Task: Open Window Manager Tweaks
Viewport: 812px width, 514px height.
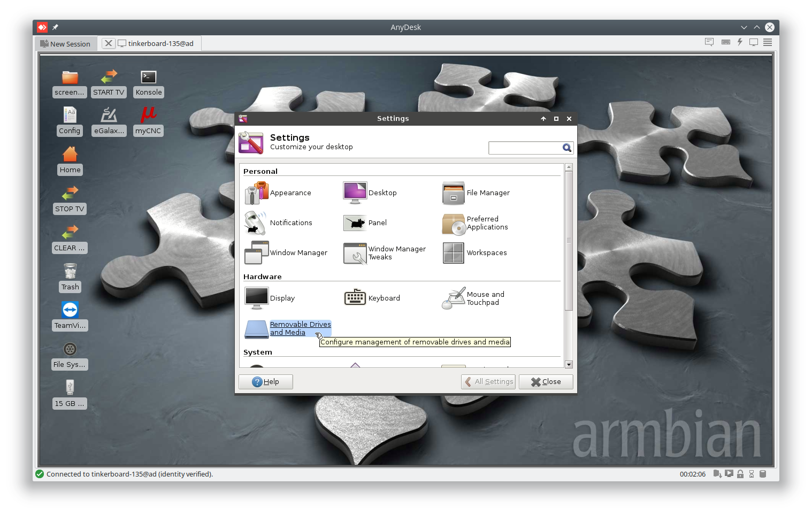Action: click(385, 253)
